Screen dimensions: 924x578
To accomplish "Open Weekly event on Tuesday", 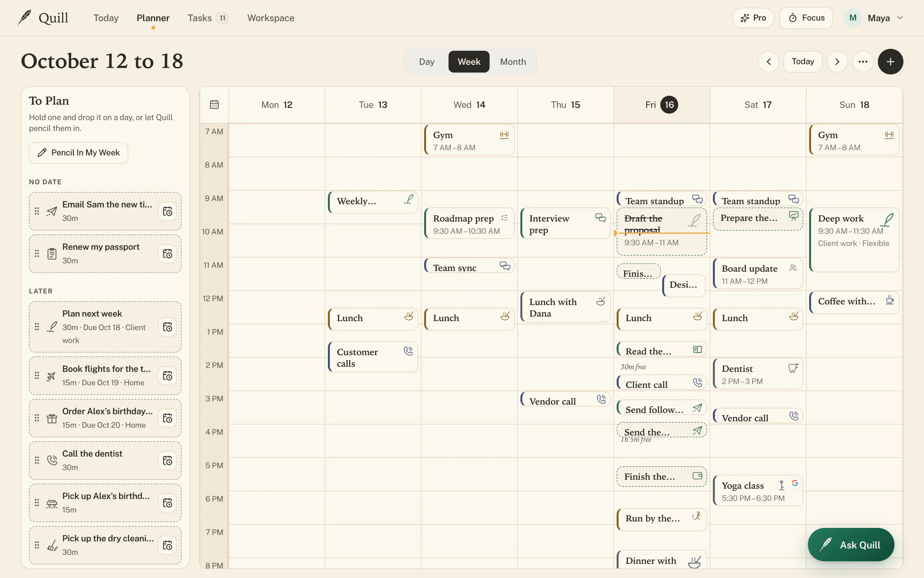I will point(373,202).
